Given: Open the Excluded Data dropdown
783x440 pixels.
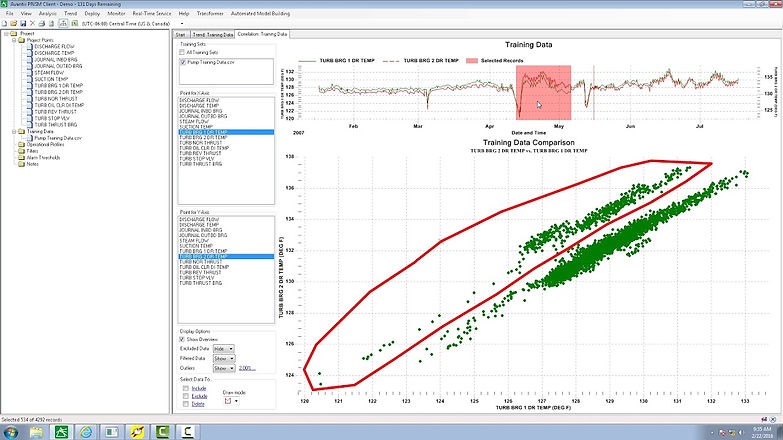Looking at the screenshot, I should pyautogui.click(x=223, y=349).
